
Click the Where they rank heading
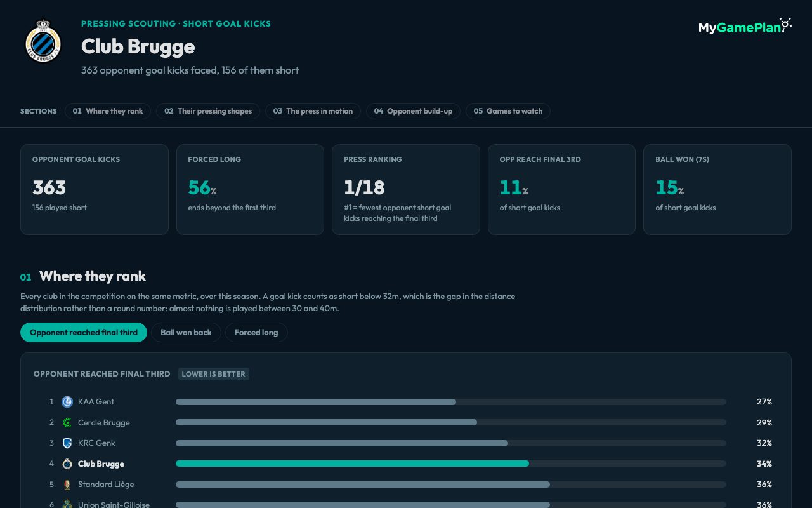(93, 276)
